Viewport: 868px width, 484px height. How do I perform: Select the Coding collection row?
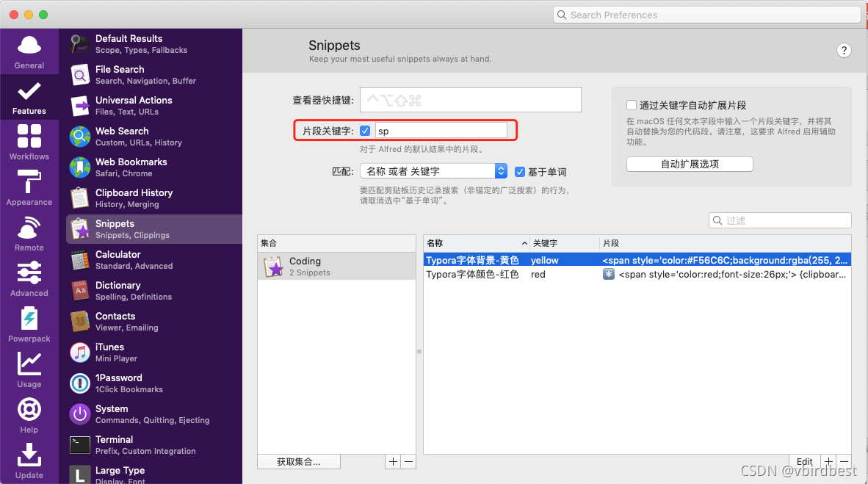336,267
